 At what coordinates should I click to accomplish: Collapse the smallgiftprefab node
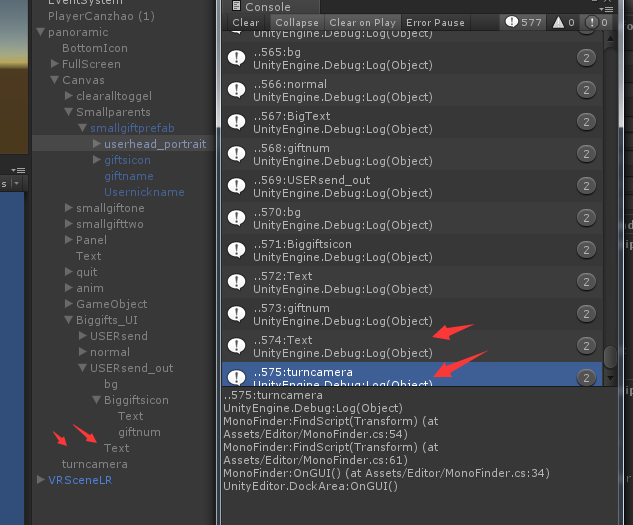tap(82, 128)
